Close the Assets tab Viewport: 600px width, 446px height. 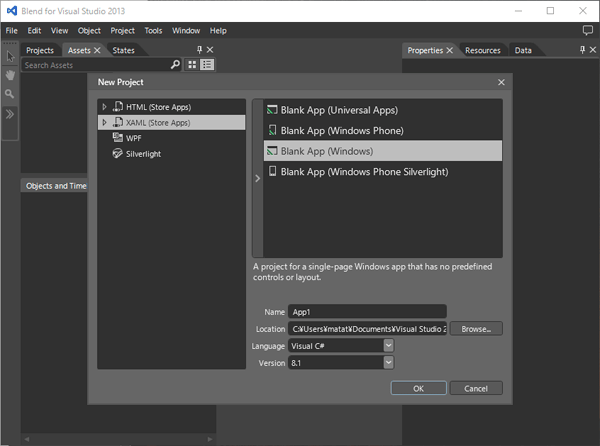point(97,50)
